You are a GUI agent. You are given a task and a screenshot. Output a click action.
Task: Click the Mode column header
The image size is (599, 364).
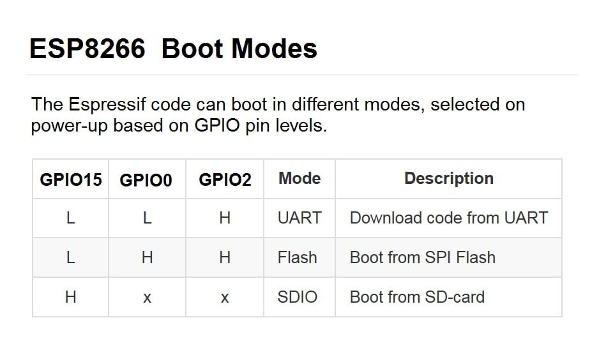coord(299,179)
